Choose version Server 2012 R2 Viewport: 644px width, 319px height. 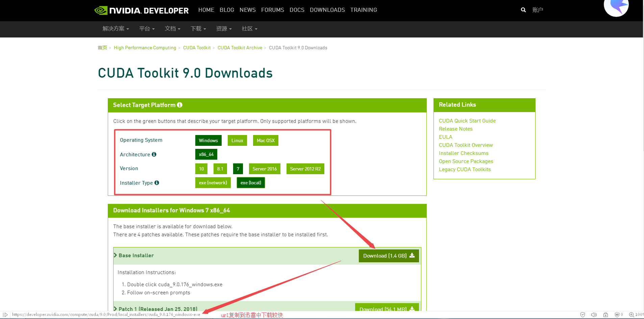[305, 169]
